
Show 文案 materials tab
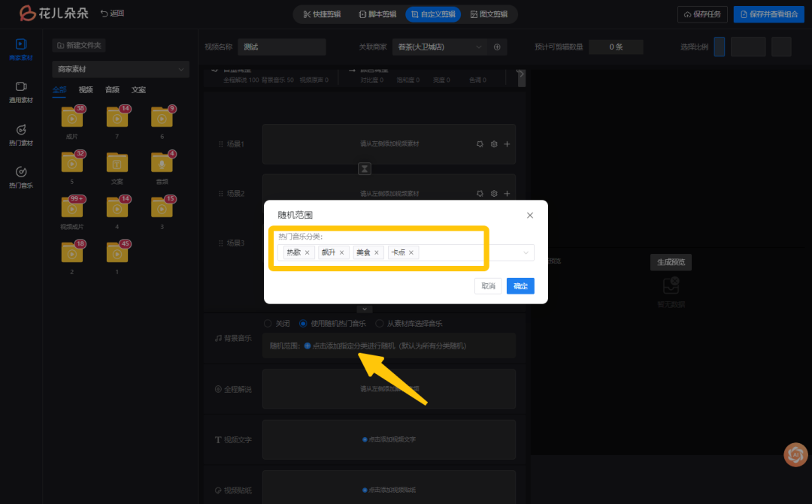139,90
